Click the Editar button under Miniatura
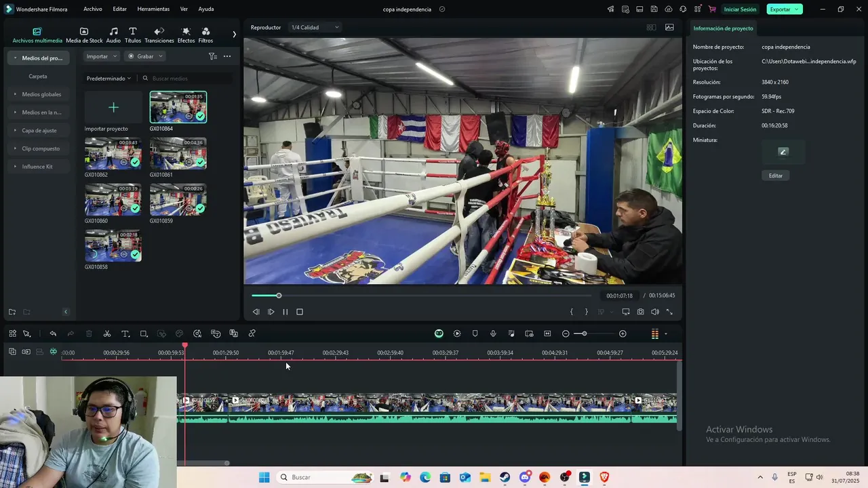868x488 pixels. click(x=776, y=176)
